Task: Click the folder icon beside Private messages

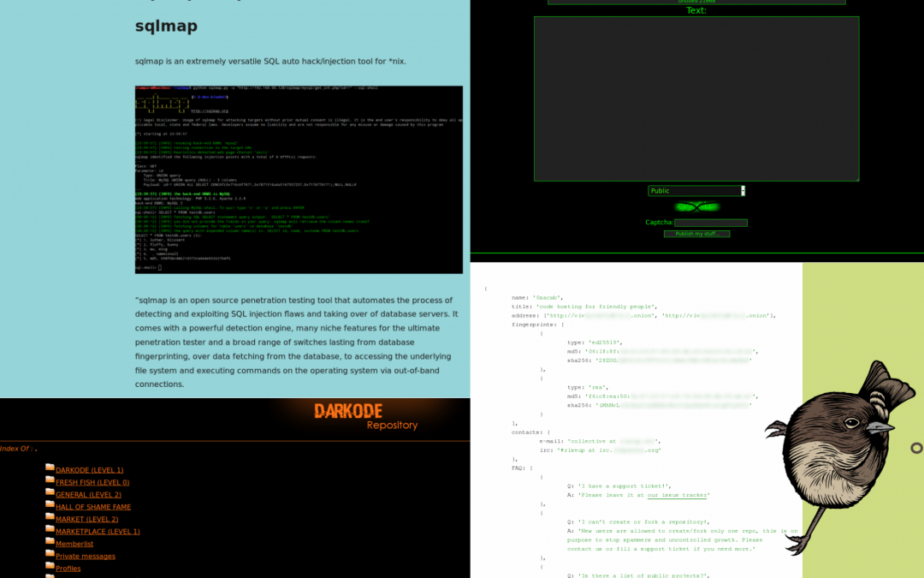Action: (x=50, y=555)
